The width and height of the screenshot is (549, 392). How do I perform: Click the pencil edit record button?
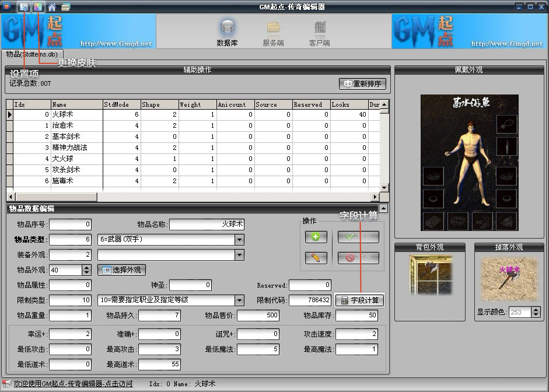click(x=316, y=258)
